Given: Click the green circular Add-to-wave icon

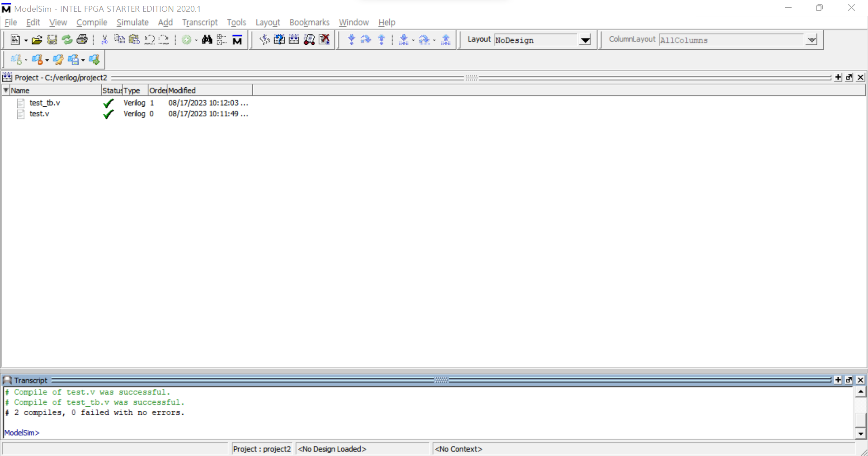Looking at the screenshot, I should pyautogui.click(x=186, y=40).
